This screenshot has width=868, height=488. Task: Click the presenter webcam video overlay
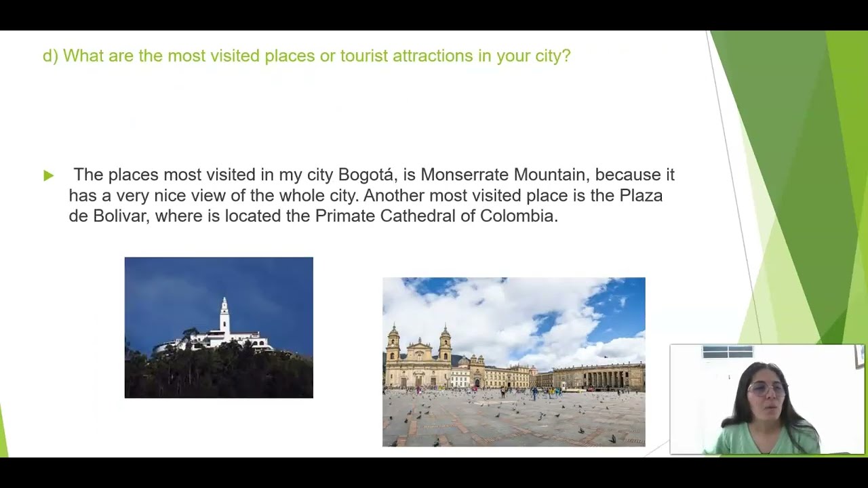click(767, 399)
